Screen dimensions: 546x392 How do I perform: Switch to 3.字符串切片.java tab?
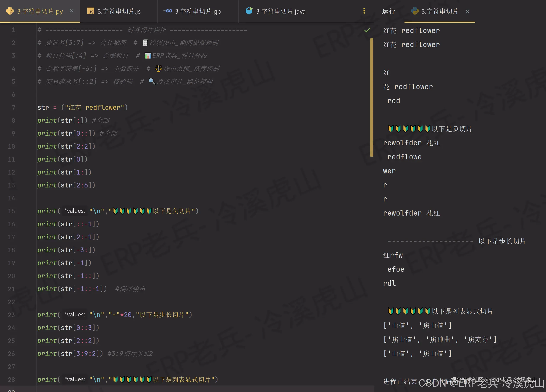[280, 11]
